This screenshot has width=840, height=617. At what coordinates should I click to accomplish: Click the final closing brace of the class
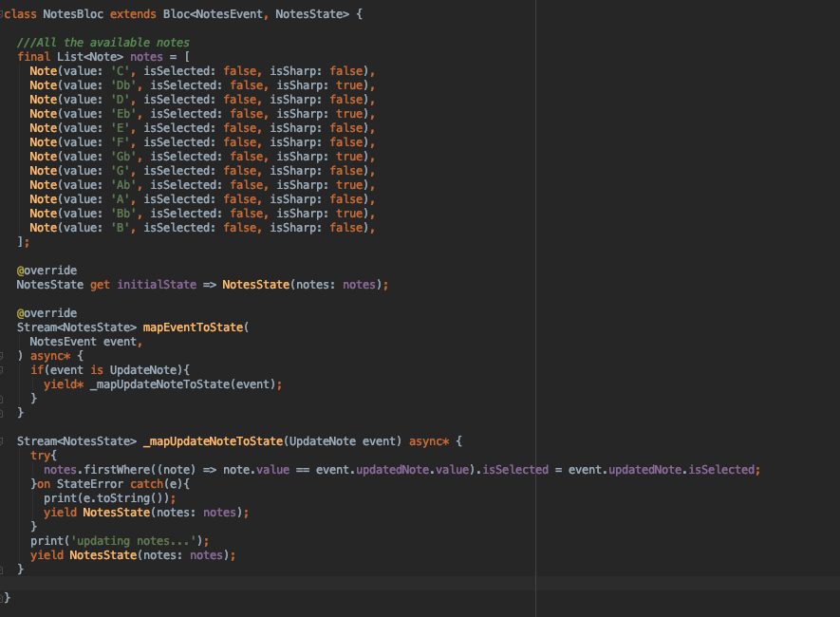pos(7,598)
